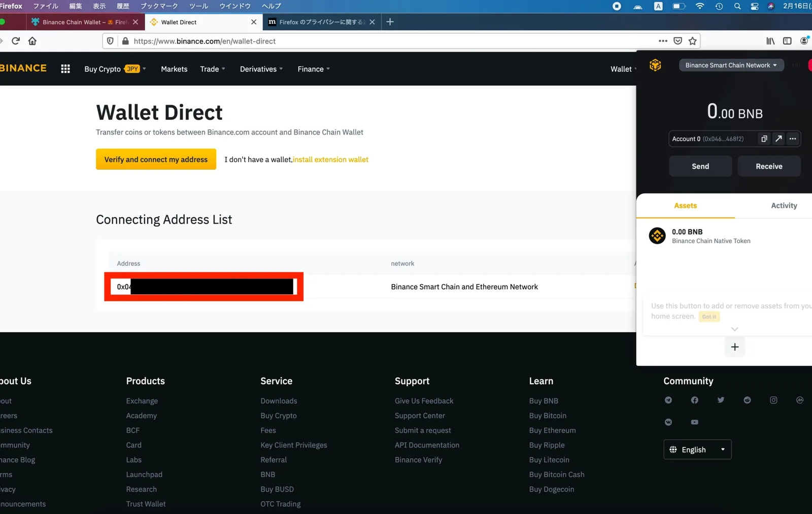The image size is (812, 514).
Task: Collapse the asset hint with the chevron
Action: point(734,329)
